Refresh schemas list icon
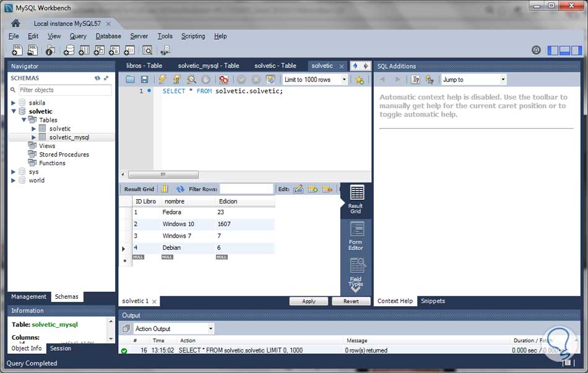588x373 pixels. 98,78
